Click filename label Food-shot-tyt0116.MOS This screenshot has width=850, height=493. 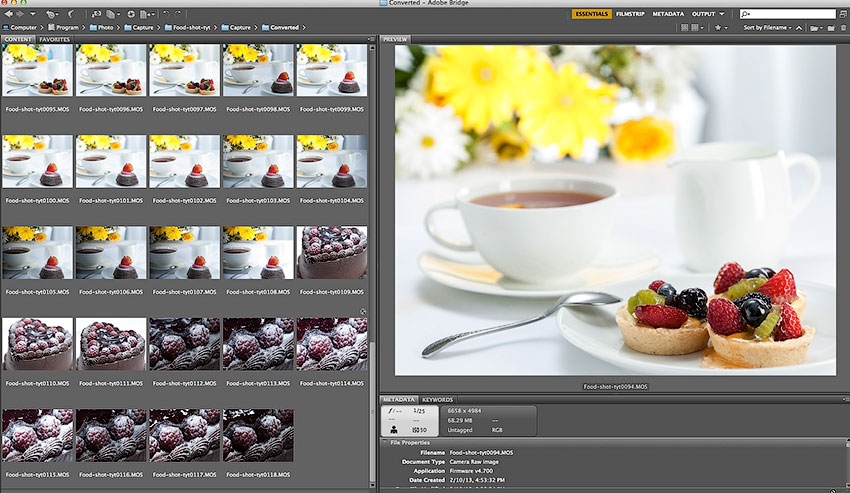click(x=111, y=474)
